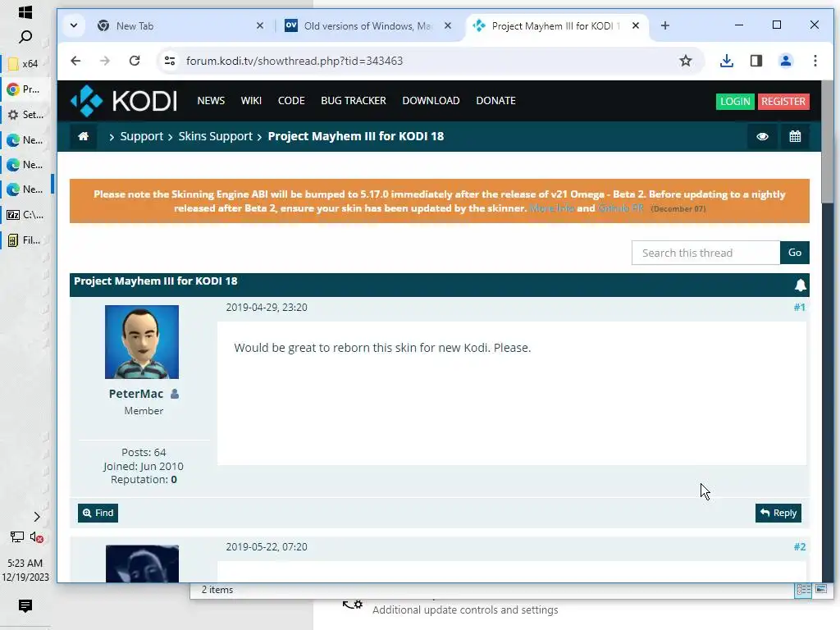The height and width of the screenshot is (630, 840).
Task: Click the offline status icon beside PeterMac
Action: (x=175, y=394)
